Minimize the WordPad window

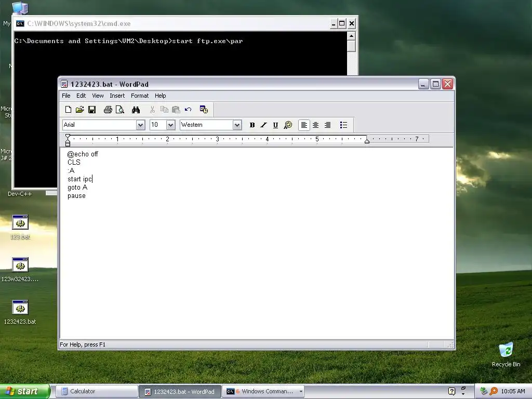click(x=423, y=84)
